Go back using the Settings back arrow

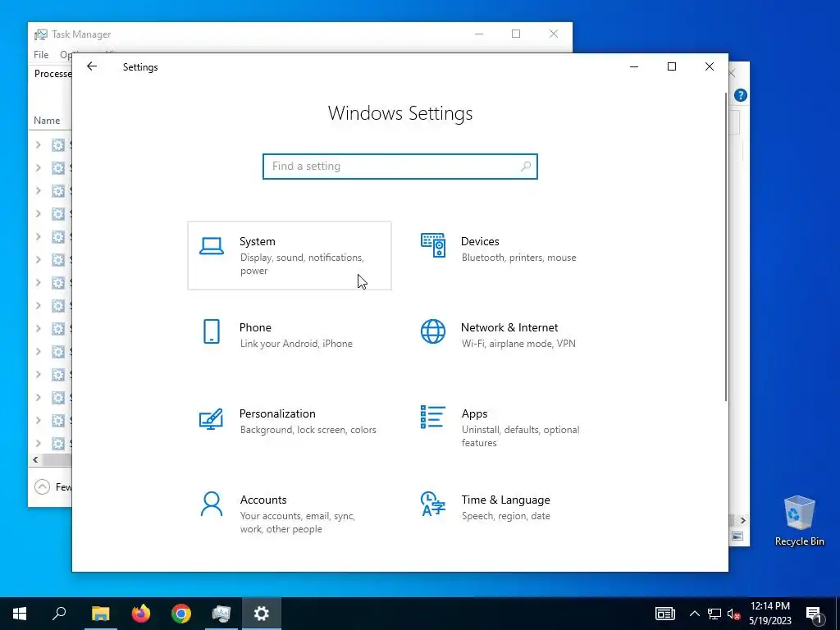(92, 66)
